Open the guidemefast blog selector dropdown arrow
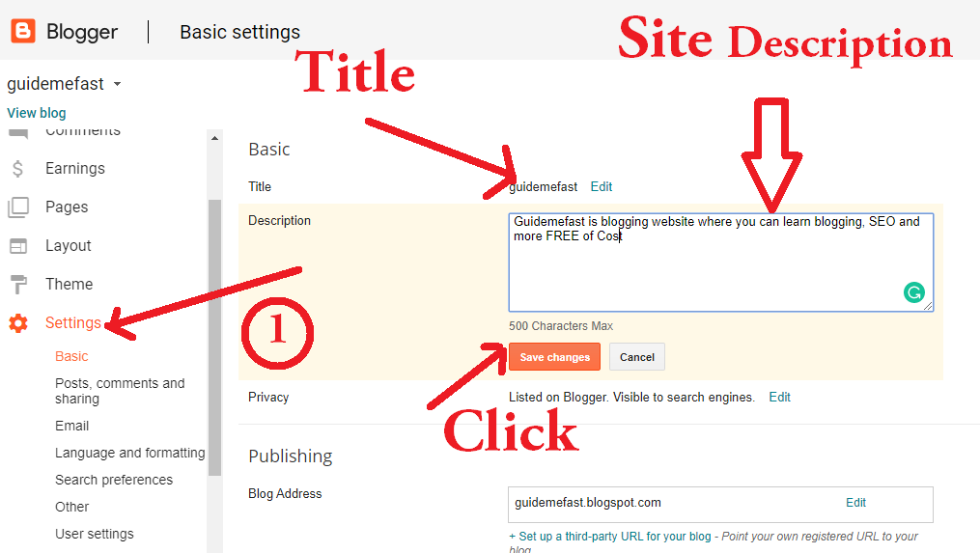Viewport: 980px width, 553px height. click(x=117, y=84)
